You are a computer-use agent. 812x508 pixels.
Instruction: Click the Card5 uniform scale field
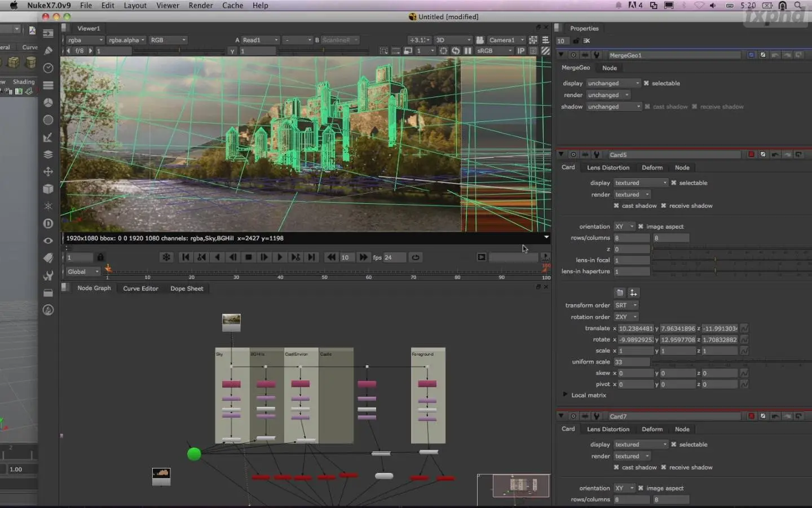(632, 362)
